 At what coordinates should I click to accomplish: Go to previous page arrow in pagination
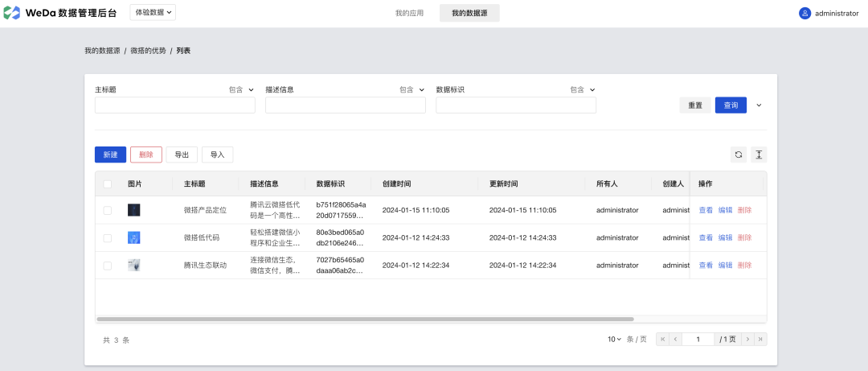point(675,339)
